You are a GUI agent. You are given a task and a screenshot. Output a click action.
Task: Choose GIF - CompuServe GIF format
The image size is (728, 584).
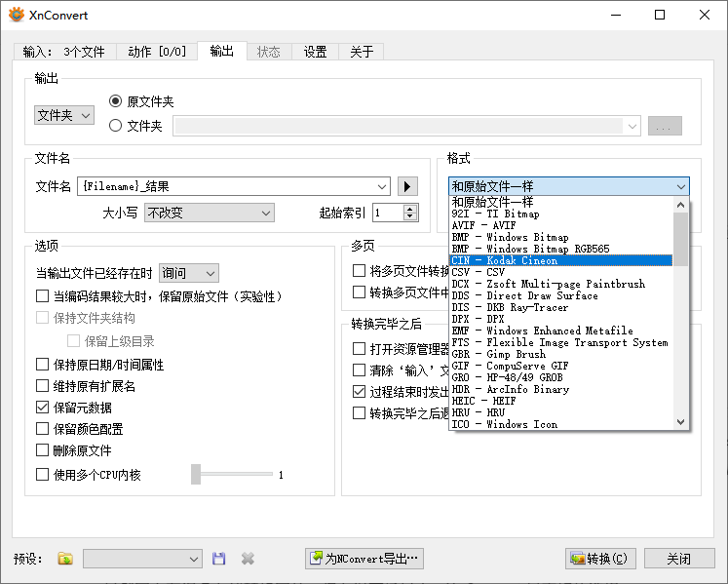[x=560, y=366]
